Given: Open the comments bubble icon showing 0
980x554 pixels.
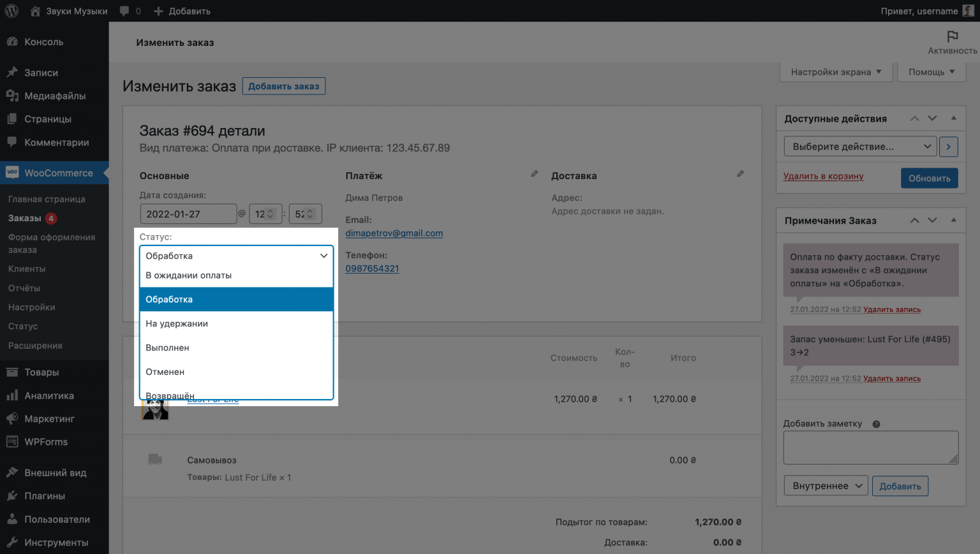Looking at the screenshot, I should point(125,10).
